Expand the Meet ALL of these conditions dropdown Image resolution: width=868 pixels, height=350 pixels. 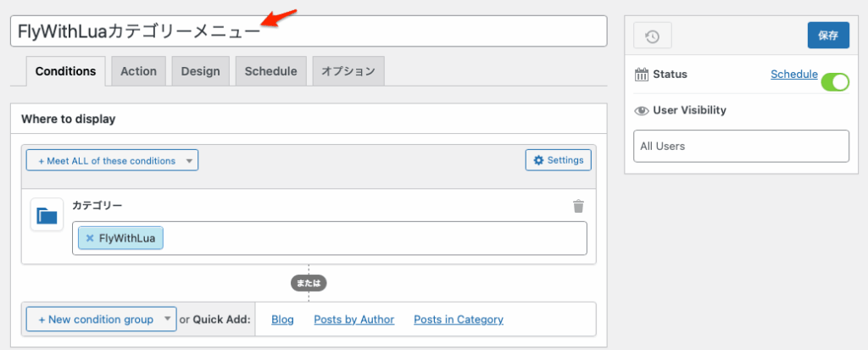[x=112, y=161]
